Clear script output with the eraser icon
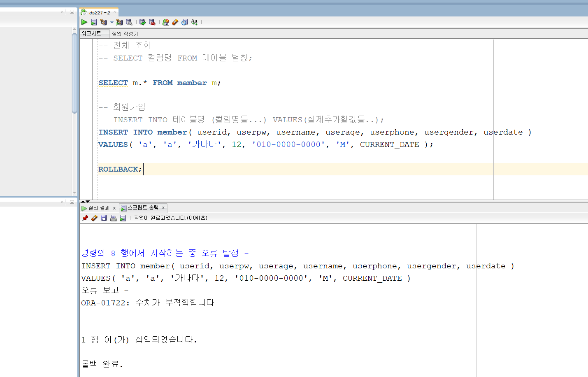This screenshot has width=588, height=377. click(x=94, y=218)
